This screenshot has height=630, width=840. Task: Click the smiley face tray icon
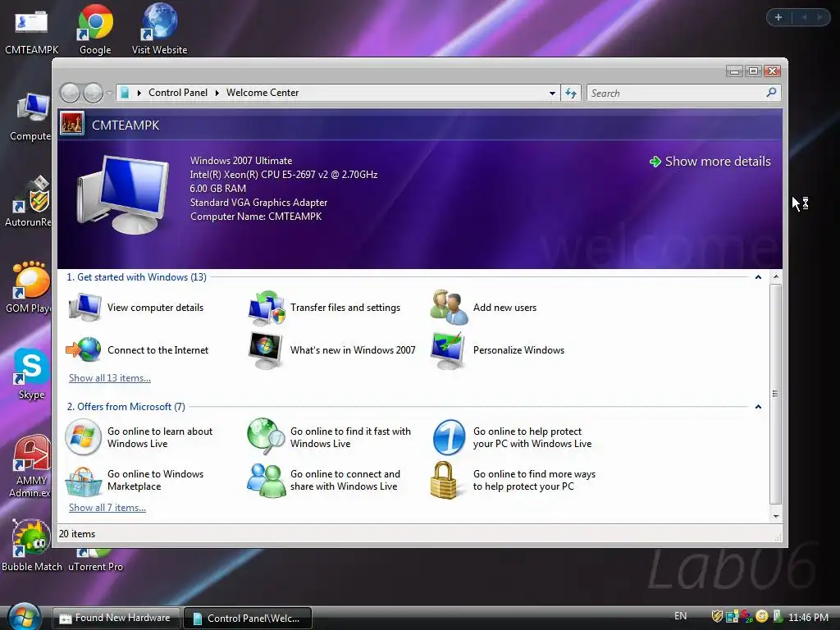[762, 617]
